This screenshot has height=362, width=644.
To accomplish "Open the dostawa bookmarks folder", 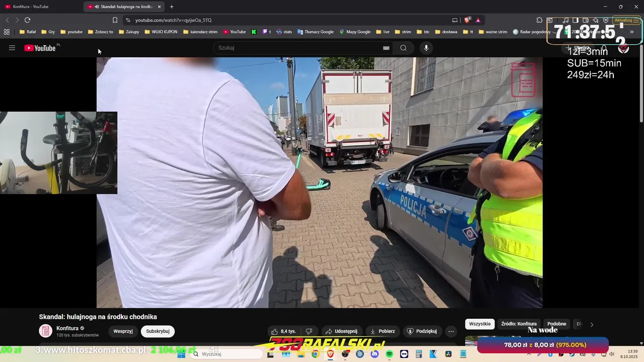I will coord(446,32).
